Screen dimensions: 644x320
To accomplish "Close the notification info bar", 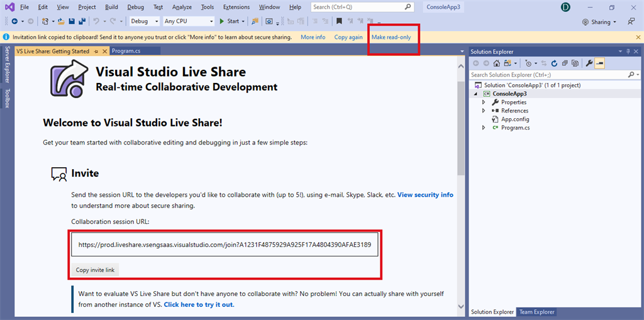I will click(637, 37).
